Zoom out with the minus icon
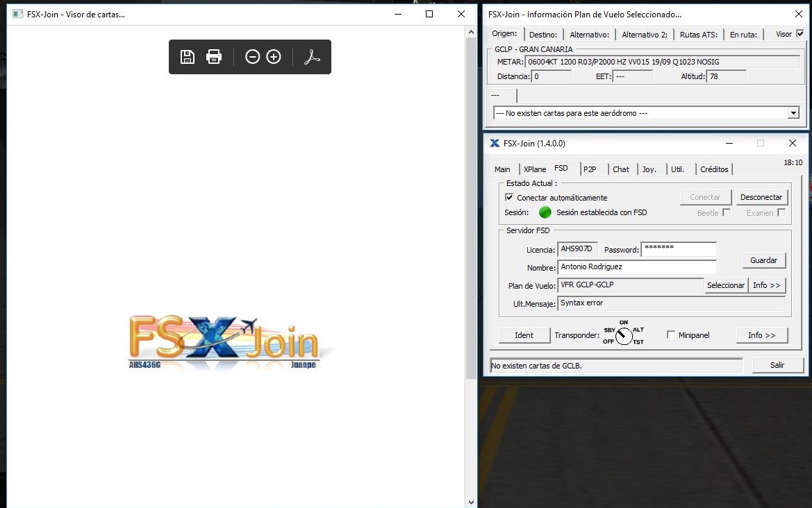812x508 pixels. point(253,57)
